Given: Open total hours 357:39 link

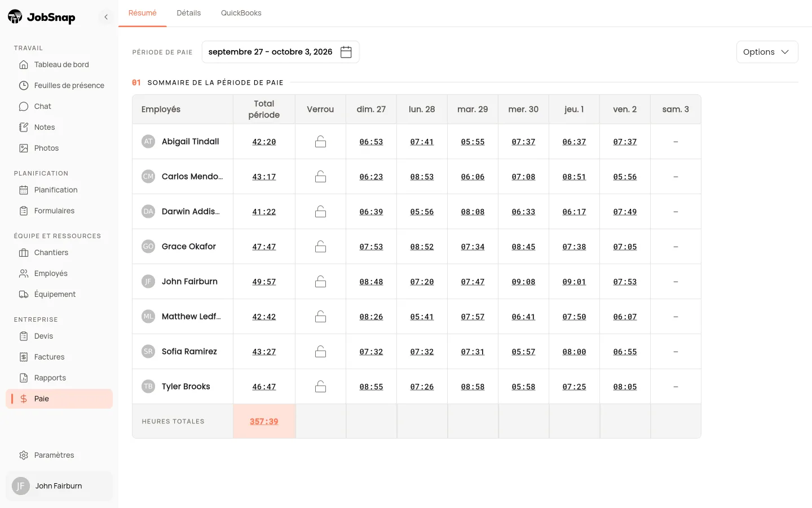Looking at the screenshot, I should point(264,422).
